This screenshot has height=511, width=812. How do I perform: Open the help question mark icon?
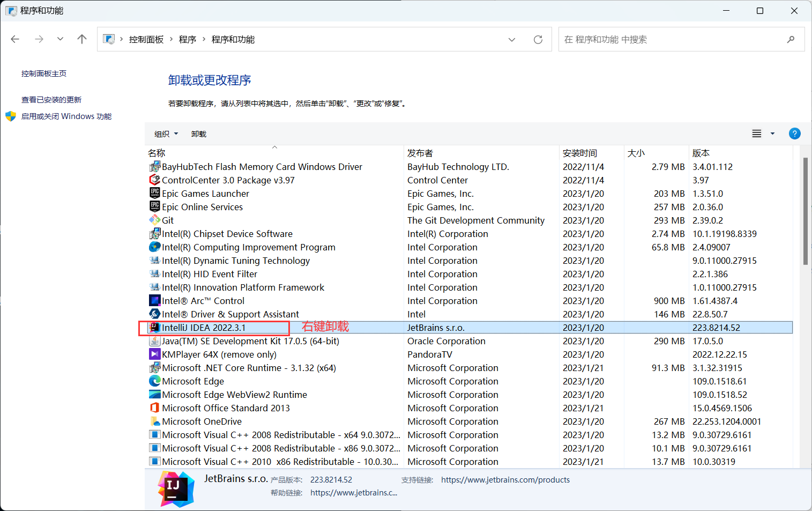[x=794, y=134]
